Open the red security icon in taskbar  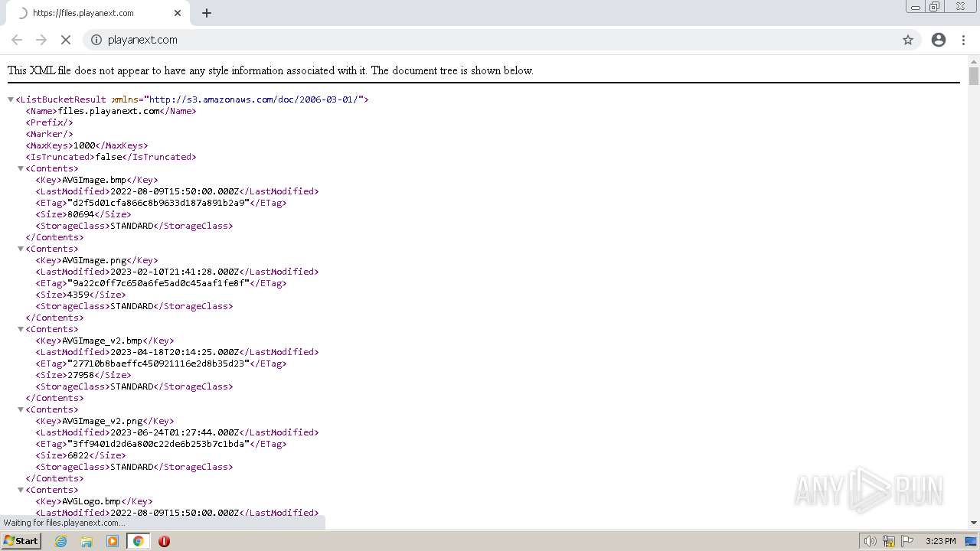pos(164,541)
